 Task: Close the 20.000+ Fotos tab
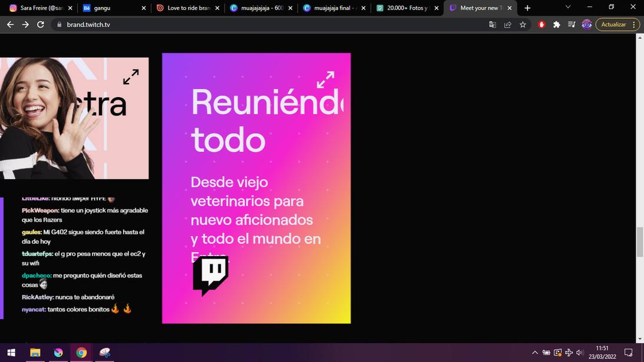(x=437, y=8)
